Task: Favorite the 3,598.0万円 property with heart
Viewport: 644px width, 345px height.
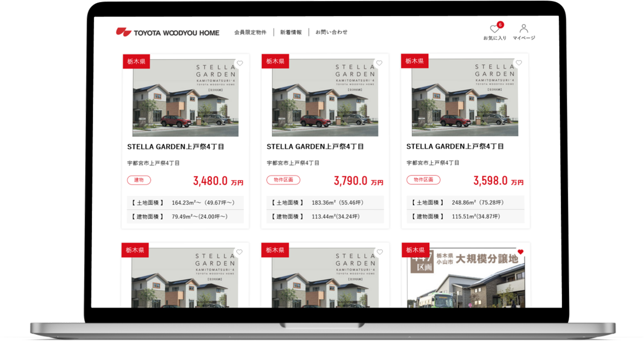Action: (x=519, y=63)
